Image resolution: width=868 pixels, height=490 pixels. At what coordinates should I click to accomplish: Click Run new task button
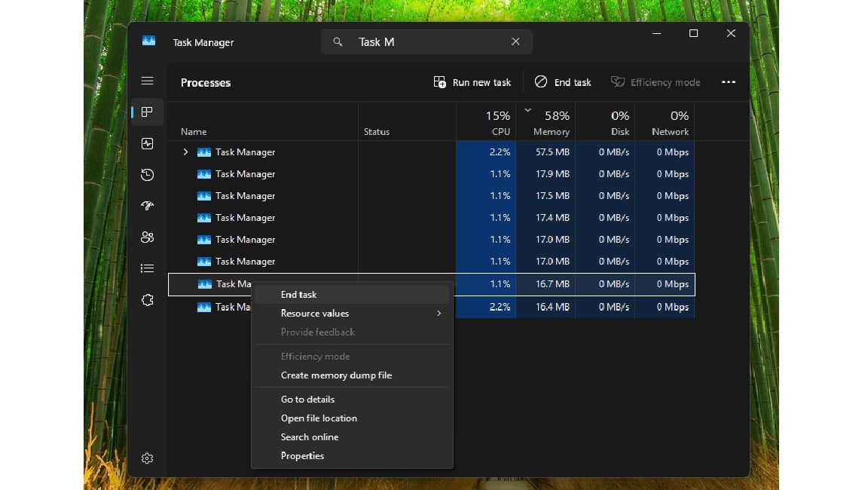pos(472,82)
